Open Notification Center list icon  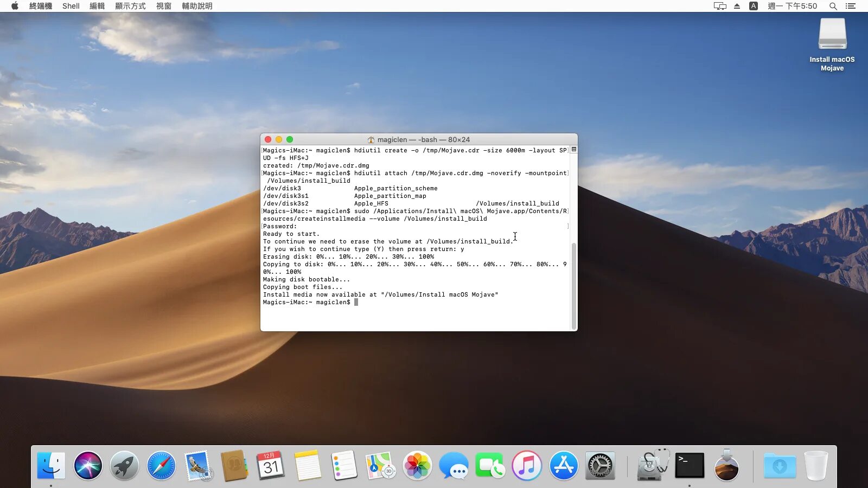pos(851,6)
